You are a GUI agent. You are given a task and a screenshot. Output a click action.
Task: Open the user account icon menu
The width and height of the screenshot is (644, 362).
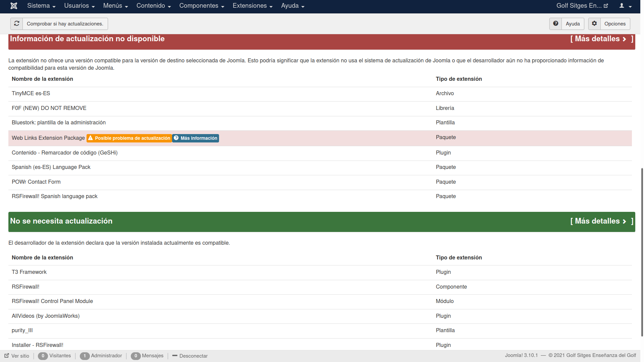coord(625,6)
